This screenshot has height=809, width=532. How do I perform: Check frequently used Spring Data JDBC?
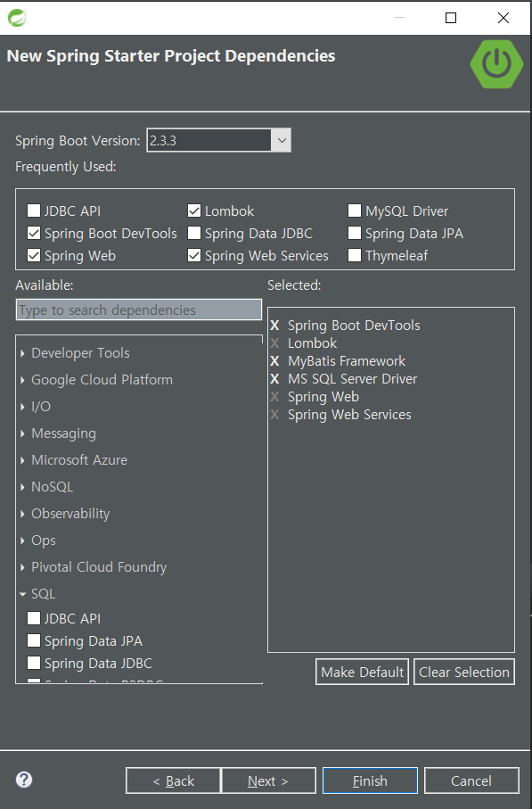point(194,233)
